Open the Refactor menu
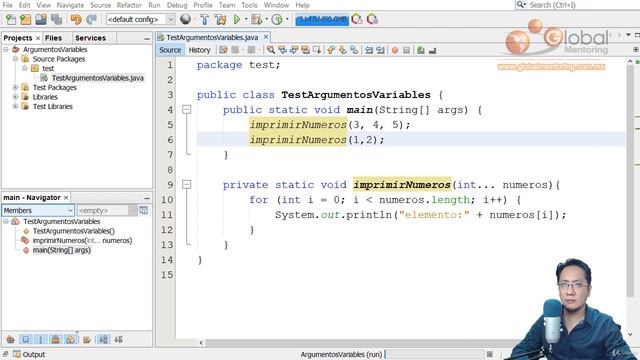Screen dimensions: 640x360 (129, 5)
